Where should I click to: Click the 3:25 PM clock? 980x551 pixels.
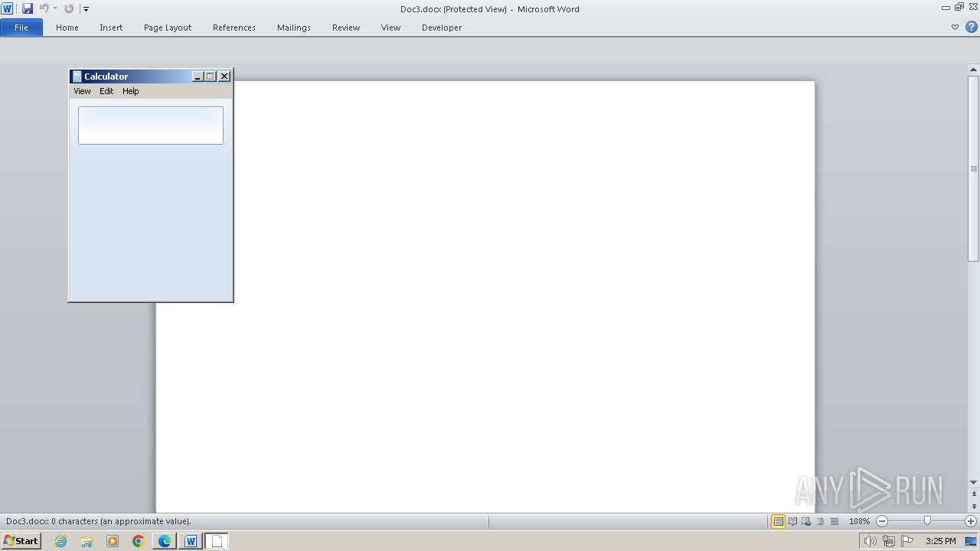[940, 541]
